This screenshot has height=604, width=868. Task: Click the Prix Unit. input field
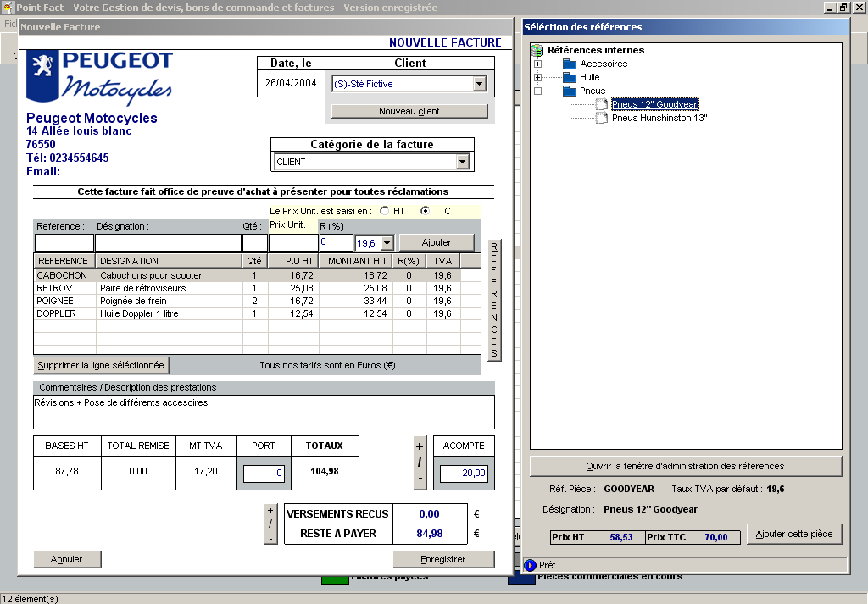tap(293, 243)
